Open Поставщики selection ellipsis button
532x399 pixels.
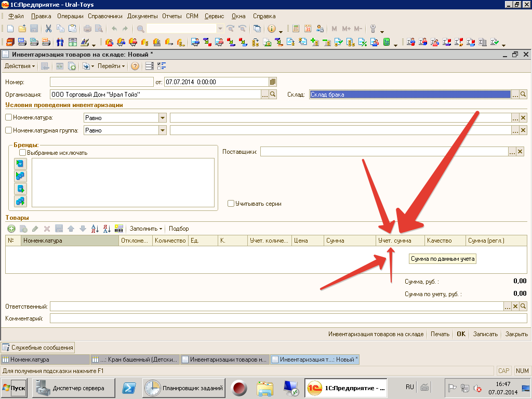tap(512, 152)
